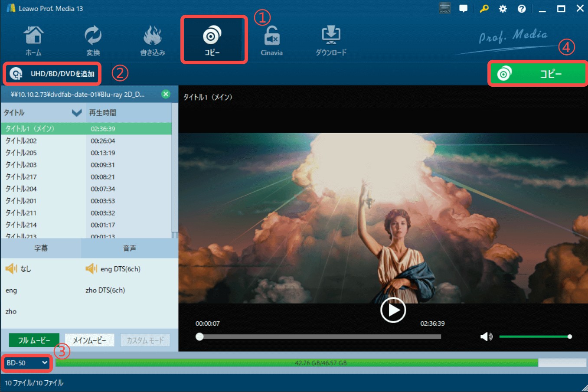This screenshot has width=588, height=392.
Task: Select the タイトル214 row
Action: [x=86, y=225]
